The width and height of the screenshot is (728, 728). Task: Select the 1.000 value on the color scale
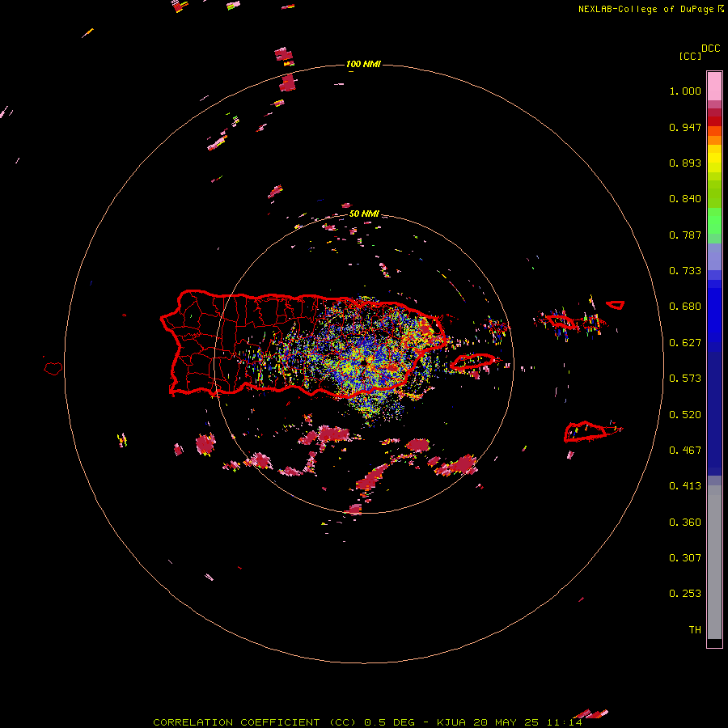(x=685, y=91)
